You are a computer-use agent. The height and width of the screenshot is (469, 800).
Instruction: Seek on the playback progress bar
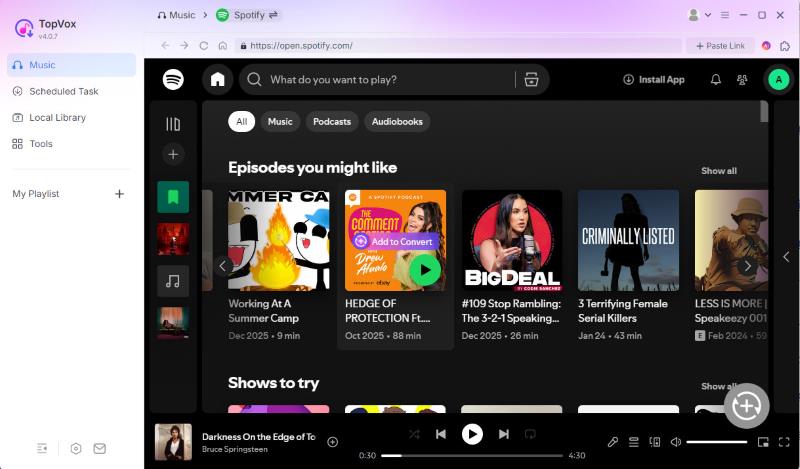click(x=472, y=456)
